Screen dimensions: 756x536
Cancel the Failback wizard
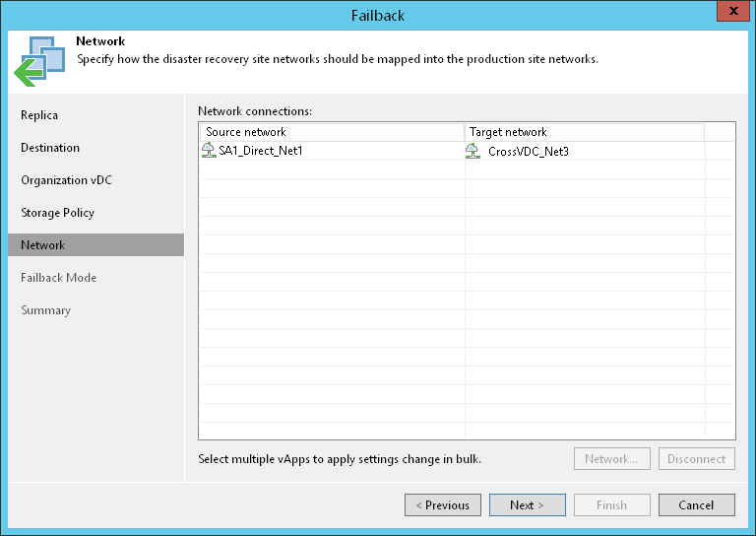coord(697,505)
